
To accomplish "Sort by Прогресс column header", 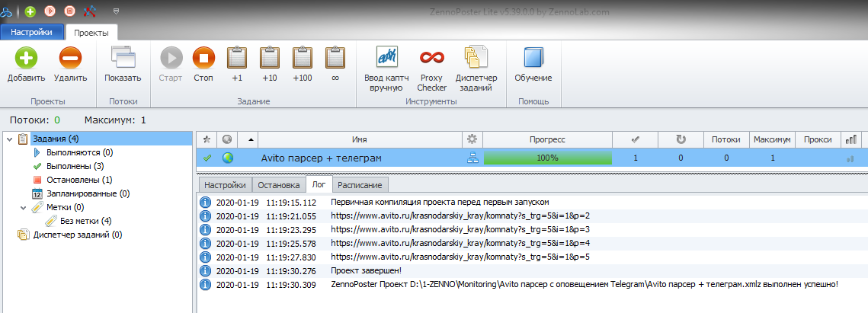I will 547,140.
